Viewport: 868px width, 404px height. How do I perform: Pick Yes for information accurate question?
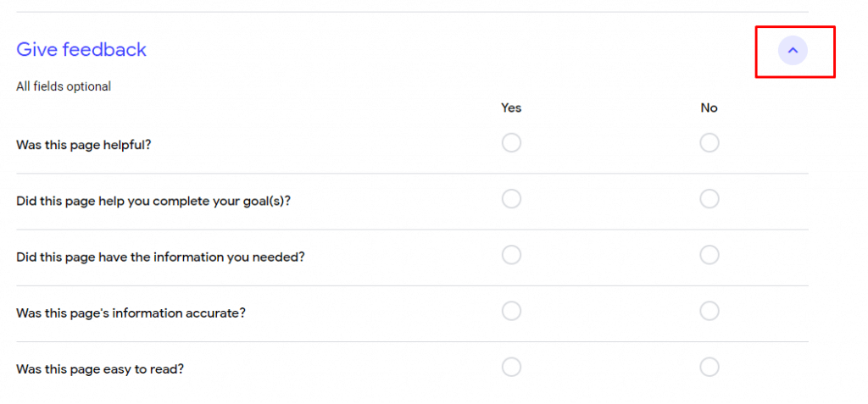point(511,311)
